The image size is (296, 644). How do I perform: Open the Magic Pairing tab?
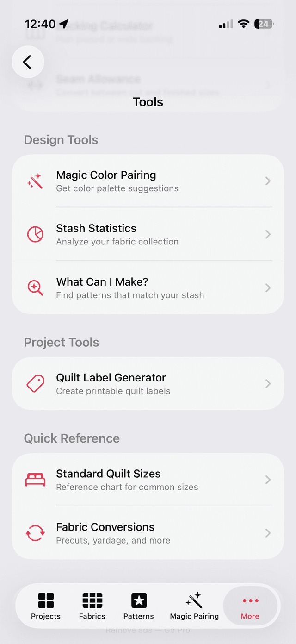(194, 606)
